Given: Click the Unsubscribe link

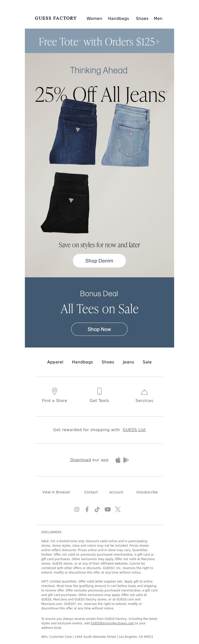Looking at the screenshot, I should (147, 492).
